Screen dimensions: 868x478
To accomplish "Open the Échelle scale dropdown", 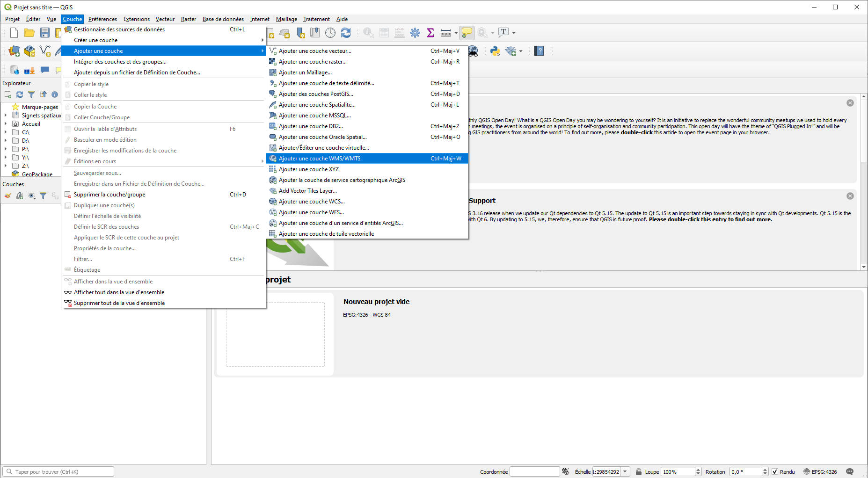I will click(x=625, y=471).
